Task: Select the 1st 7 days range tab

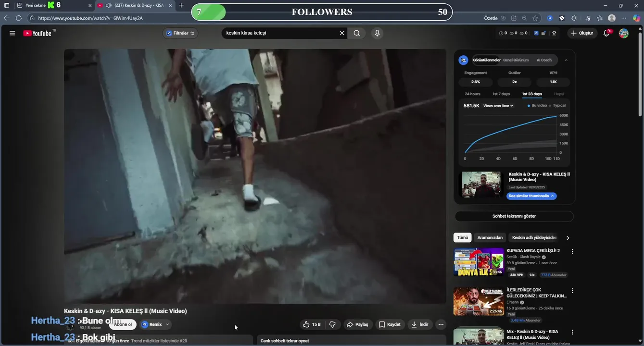Action: click(x=501, y=94)
